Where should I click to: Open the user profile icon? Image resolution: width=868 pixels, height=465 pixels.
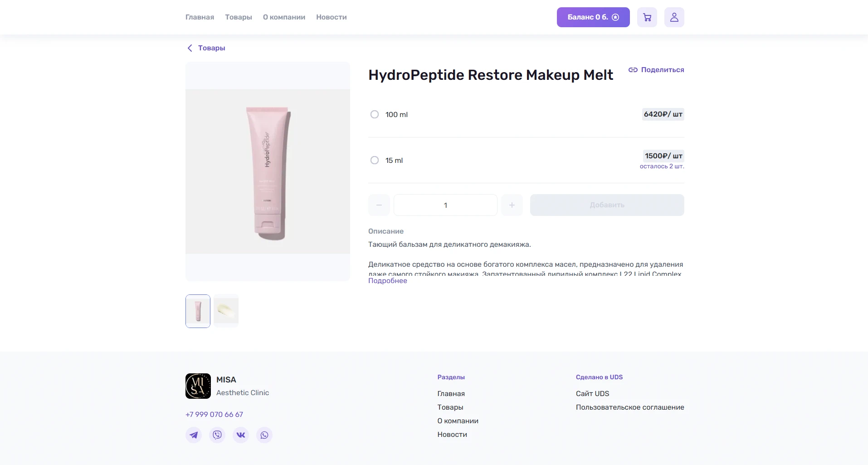pos(674,17)
